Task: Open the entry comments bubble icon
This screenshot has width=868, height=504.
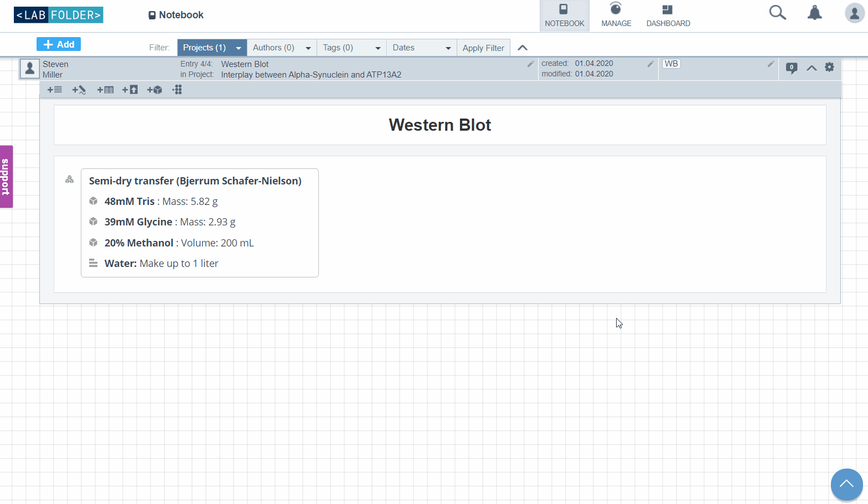Action: (792, 68)
